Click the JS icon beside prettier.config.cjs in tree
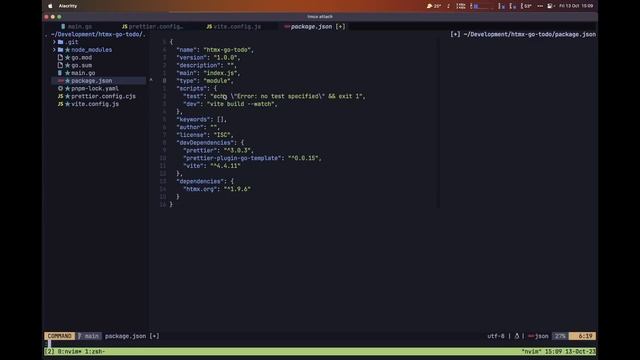640x360 pixels. tap(60, 96)
